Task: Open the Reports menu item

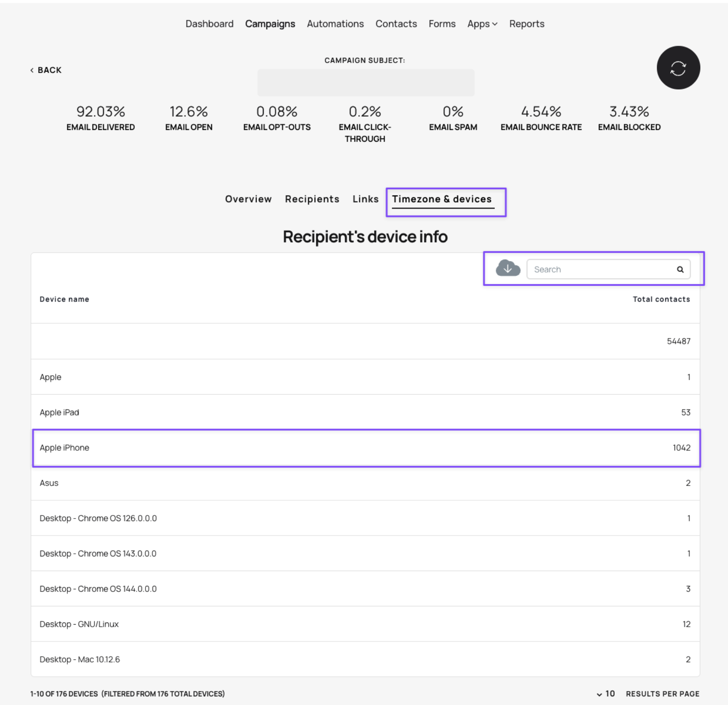Action: coord(527,24)
